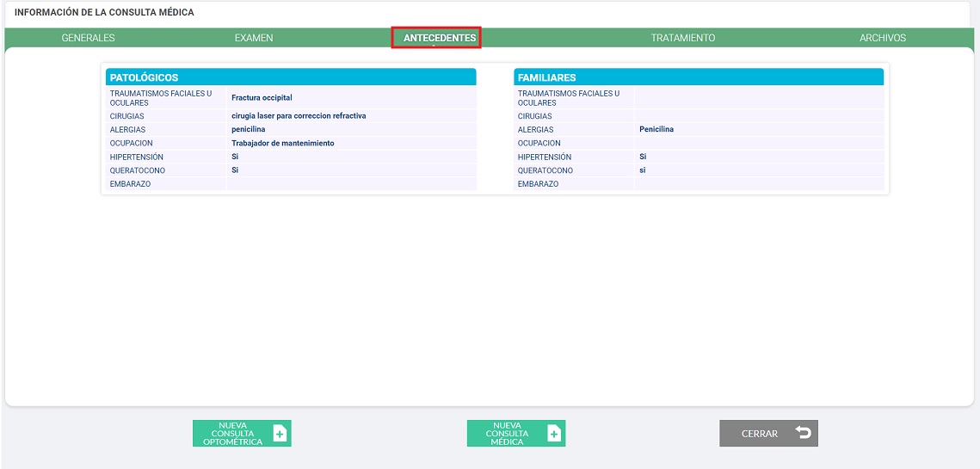
Task: Click the 'penicilina' allergy under Patológicos
Action: (x=248, y=129)
